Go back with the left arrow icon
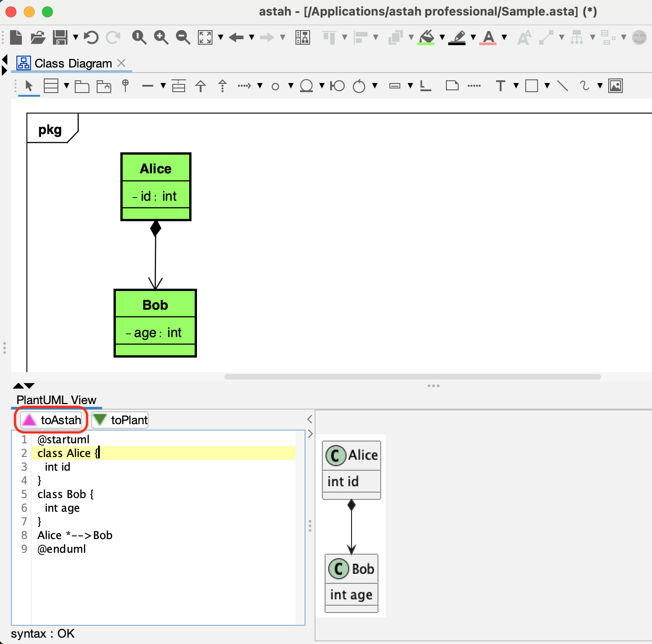The height and width of the screenshot is (644, 652). coord(236,37)
